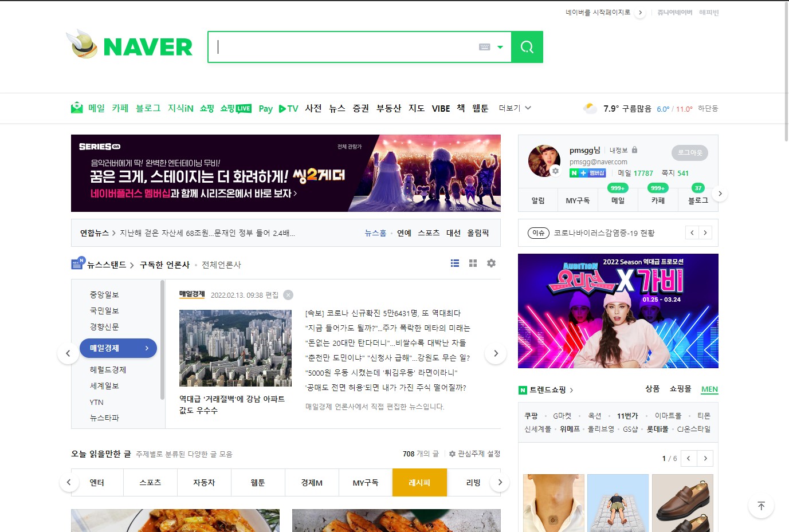This screenshot has height=532, width=789.
Task: Click the back-to-top arrow button
Action: coord(761,506)
